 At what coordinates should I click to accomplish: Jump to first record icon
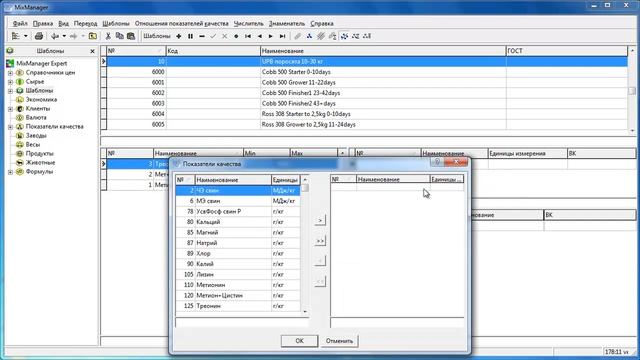[248, 36]
